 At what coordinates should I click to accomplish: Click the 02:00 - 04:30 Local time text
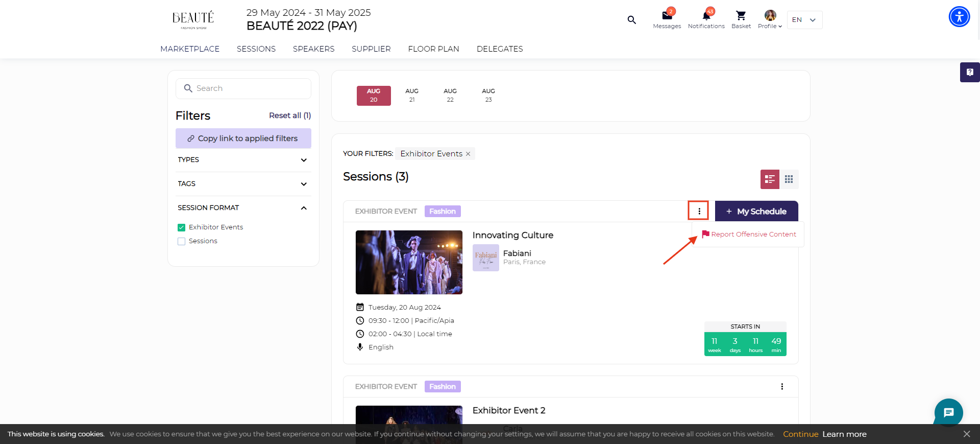click(x=410, y=334)
